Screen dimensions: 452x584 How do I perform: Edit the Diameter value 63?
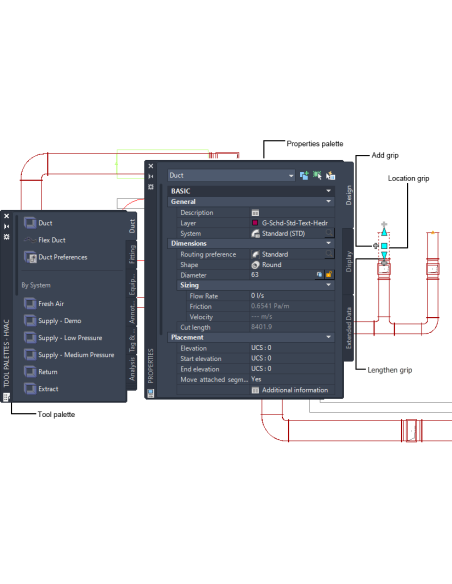coord(281,275)
